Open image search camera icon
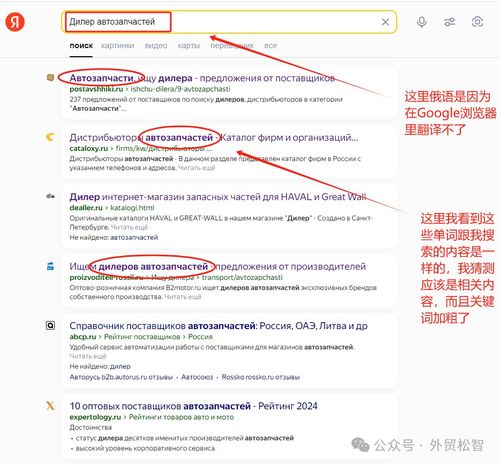The width and height of the screenshot is (500, 465). tap(477, 22)
